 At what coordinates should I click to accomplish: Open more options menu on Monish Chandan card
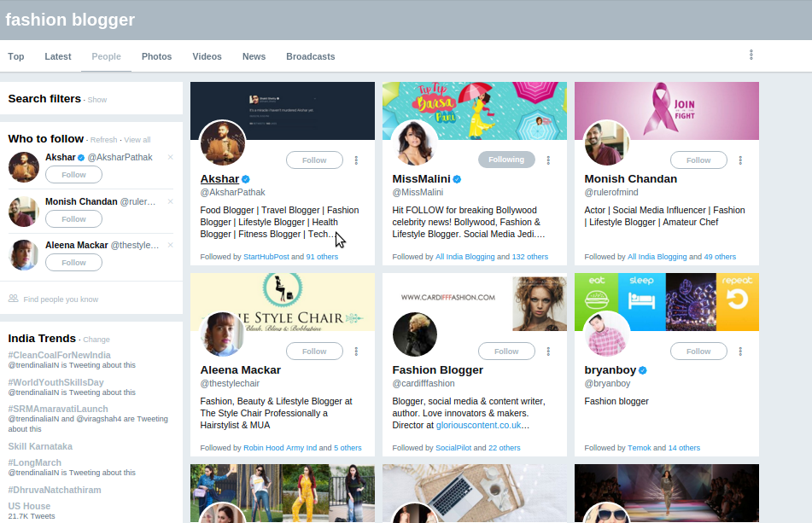740,160
